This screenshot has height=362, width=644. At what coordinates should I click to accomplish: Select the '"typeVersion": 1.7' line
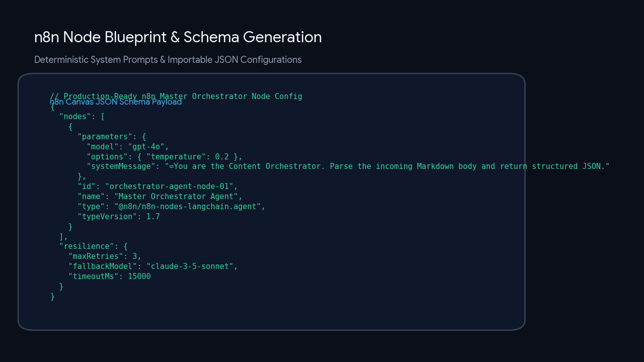(119, 217)
